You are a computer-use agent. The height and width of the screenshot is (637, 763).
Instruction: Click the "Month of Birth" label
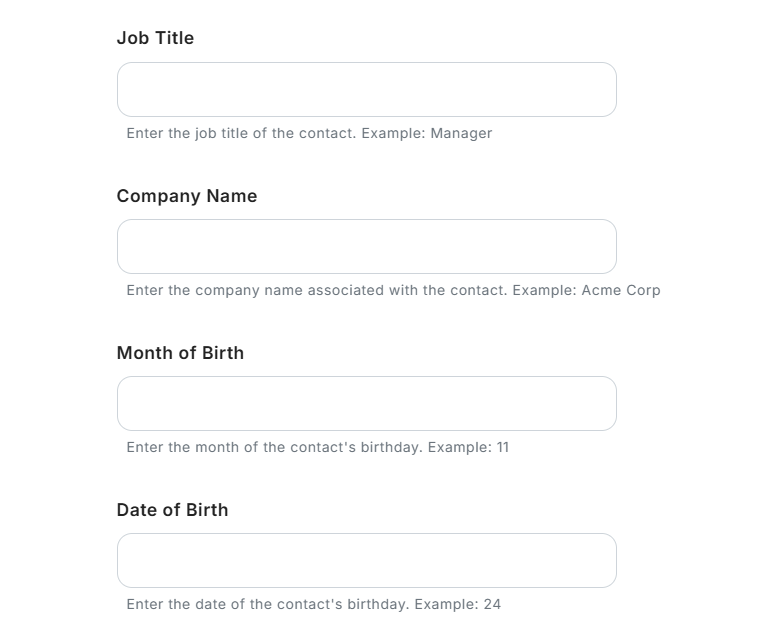[x=180, y=353]
